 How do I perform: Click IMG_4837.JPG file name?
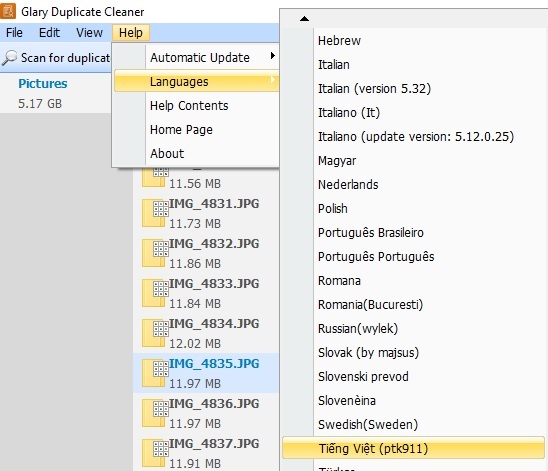coord(214,443)
